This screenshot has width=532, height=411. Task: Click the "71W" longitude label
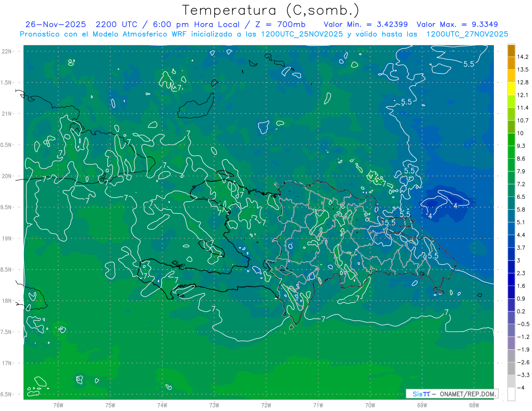318,405
